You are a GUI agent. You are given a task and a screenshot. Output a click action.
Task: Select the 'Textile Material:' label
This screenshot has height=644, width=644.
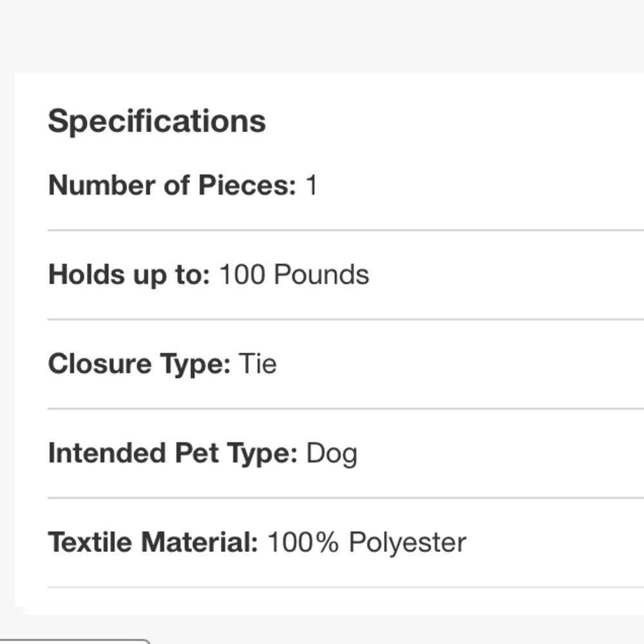coord(153,542)
